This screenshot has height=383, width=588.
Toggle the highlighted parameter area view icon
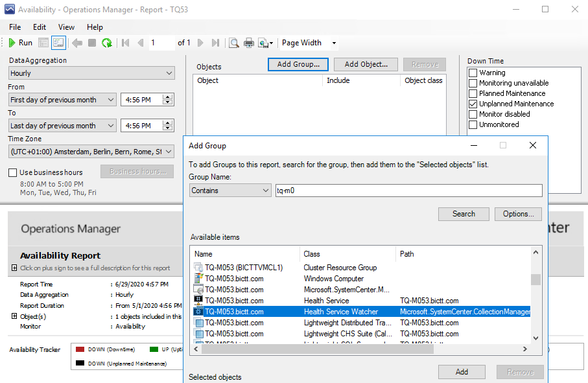click(x=58, y=43)
